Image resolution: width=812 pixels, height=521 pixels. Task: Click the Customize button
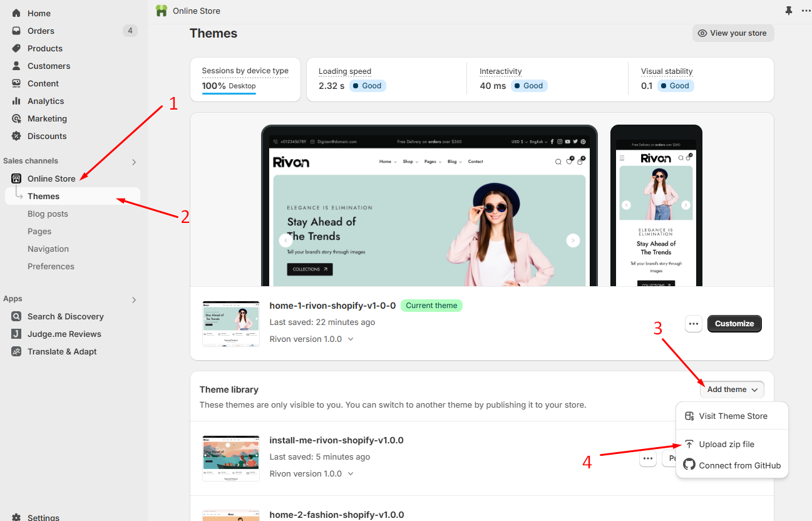point(734,324)
